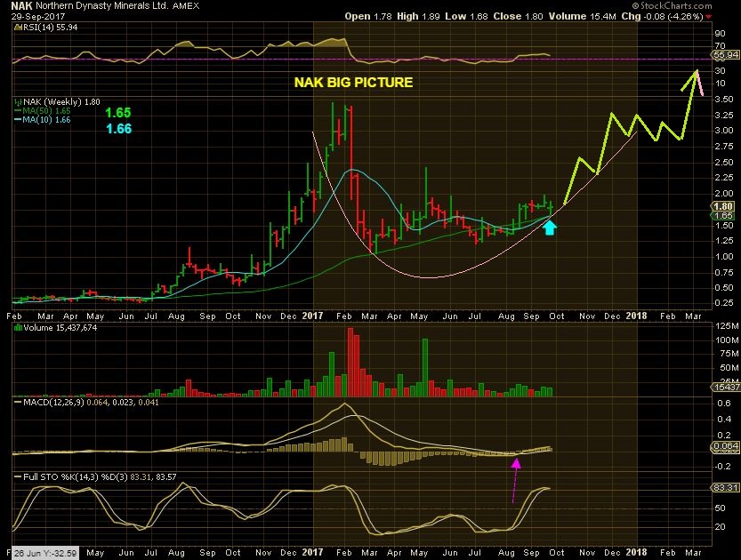The image size is (741, 560).
Task: Click the 30 level on the RSI axis
Action: click(721, 71)
